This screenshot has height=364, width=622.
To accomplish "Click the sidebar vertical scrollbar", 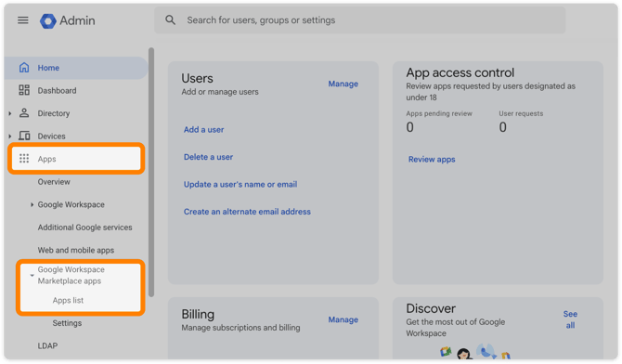I will [151, 172].
